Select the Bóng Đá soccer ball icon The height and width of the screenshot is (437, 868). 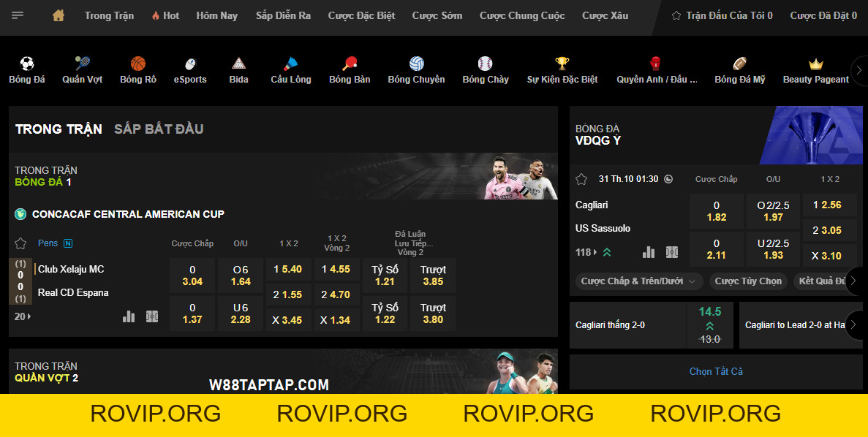coord(27,63)
